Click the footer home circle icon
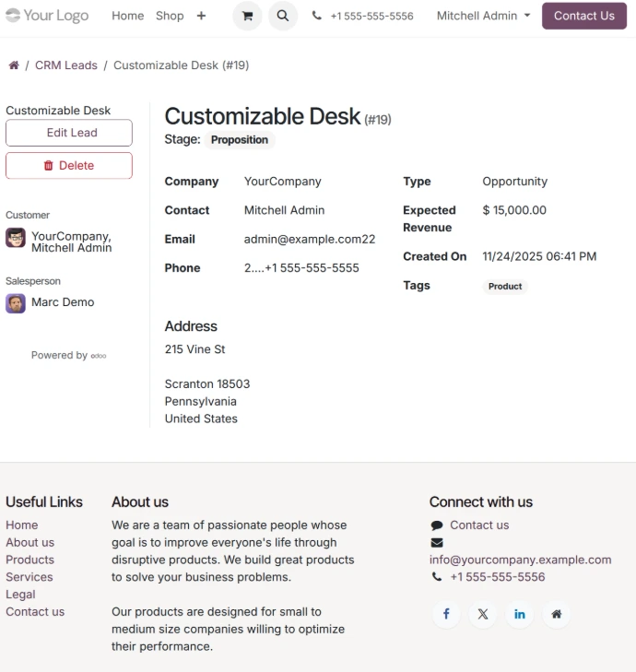 click(556, 614)
